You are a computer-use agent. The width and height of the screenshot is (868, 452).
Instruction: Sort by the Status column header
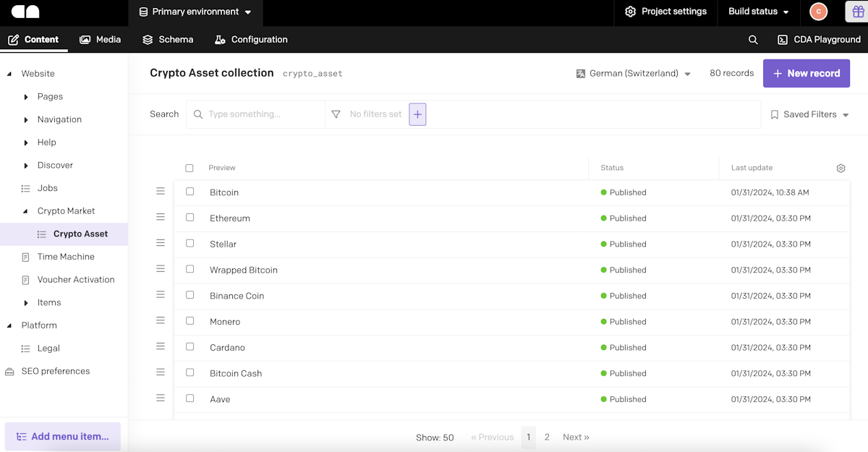click(612, 168)
